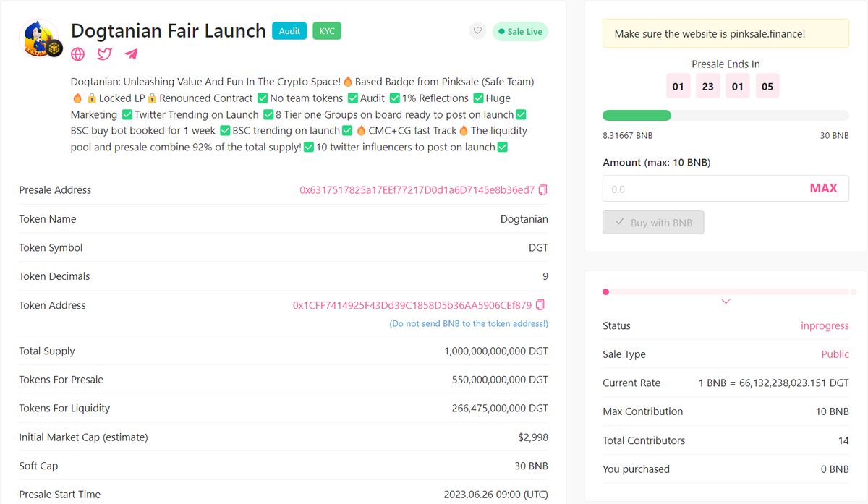The height and width of the screenshot is (504, 868).
Task: Open the Telegram channel icon
Action: tap(131, 54)
